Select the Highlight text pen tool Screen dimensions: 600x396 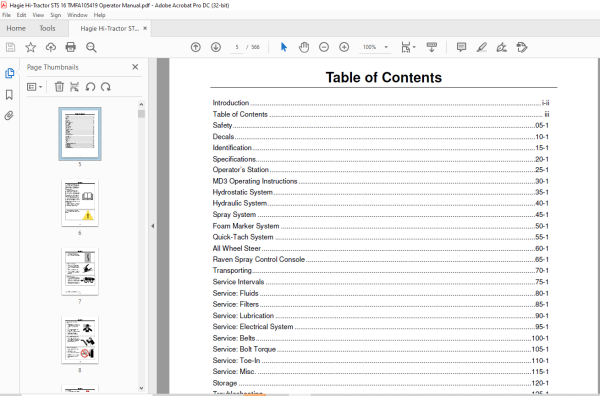click(x=481, y=47)
